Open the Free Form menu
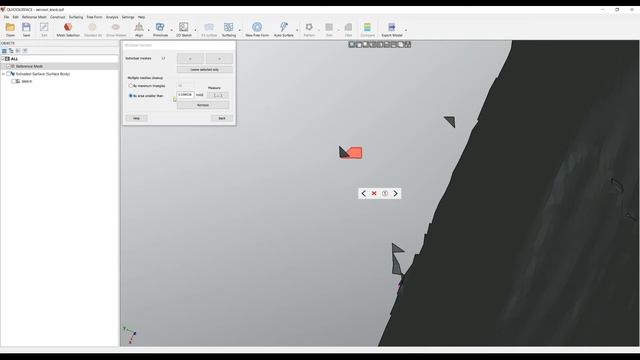Viewport: 640px width, 360px height. point(94,17)
